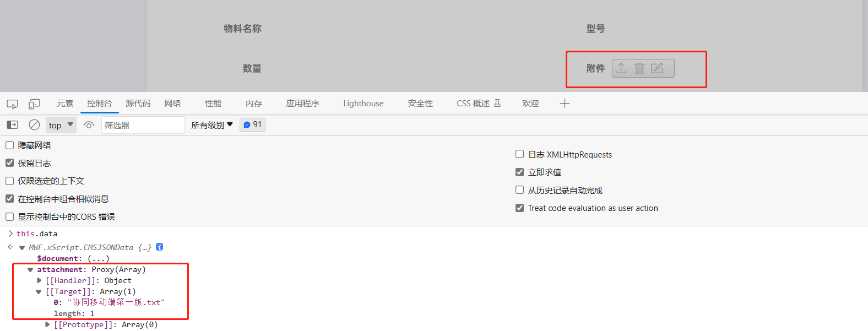This screenshot has width=868, height=331.
Task: Toggle device emulation icon
Action: point(34,104)
